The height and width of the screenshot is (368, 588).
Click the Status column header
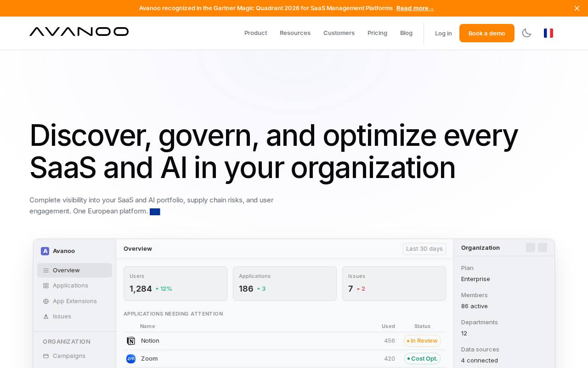point(422,326)
